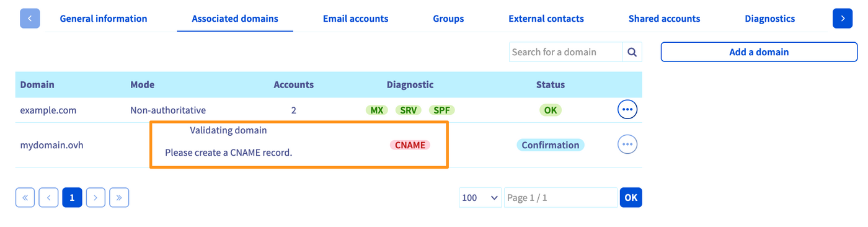The image size is (868, 227).
Task: Click the Mode column header
Action: tap(143, 84)
